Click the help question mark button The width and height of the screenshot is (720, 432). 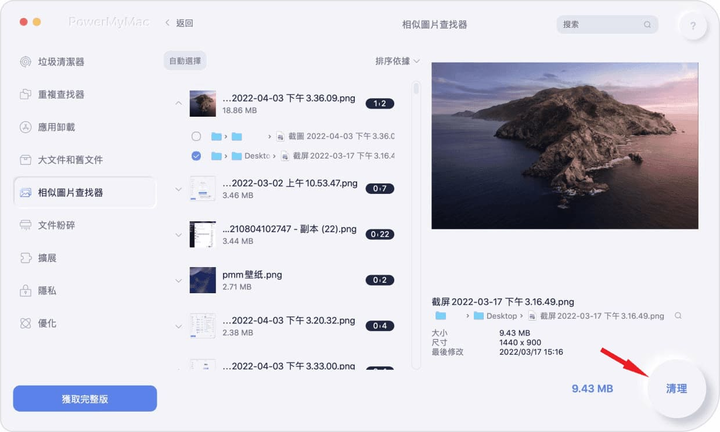(692, 26)
